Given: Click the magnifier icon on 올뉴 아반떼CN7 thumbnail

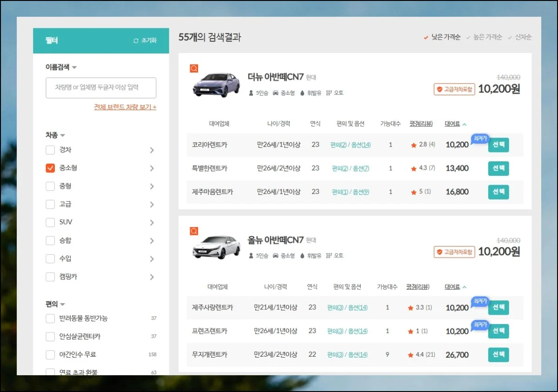Looking at the screenshot, I should pos(194,231).
